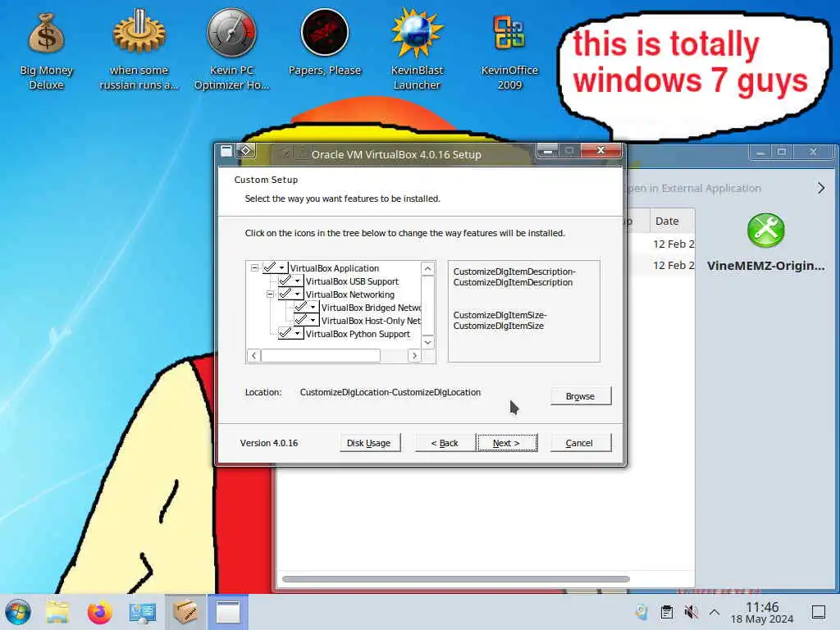This screenshot has width=840, height=630.
Task: Click the tray icon left of clipboard
Action: coord(641,612)
